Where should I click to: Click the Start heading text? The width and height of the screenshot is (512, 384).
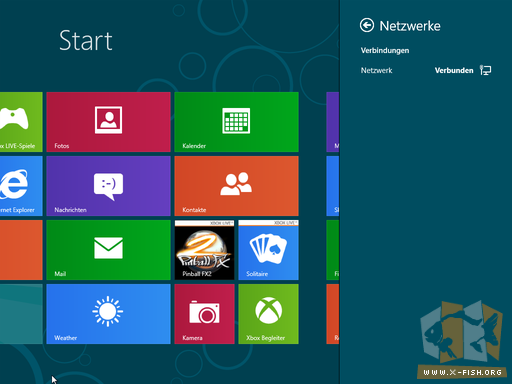86,40
